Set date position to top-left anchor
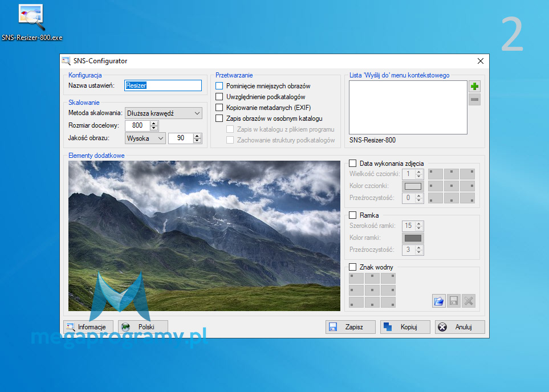 click(436, 174)
